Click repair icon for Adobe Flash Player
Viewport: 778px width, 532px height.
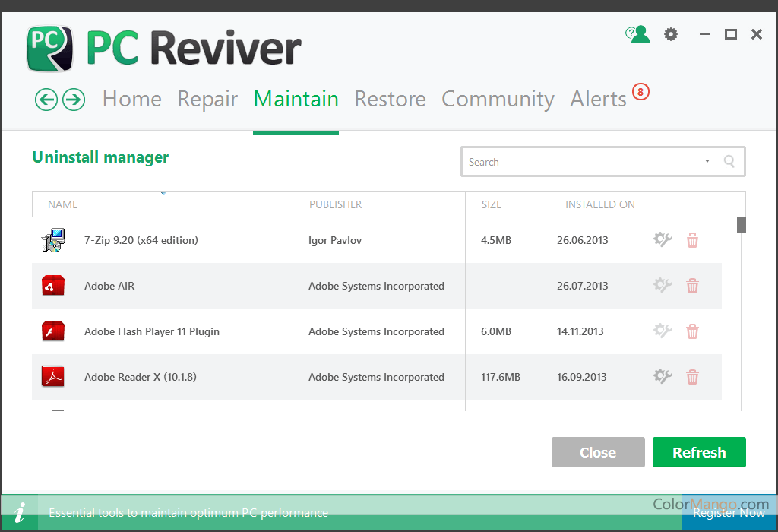click(x=663, y=331)
